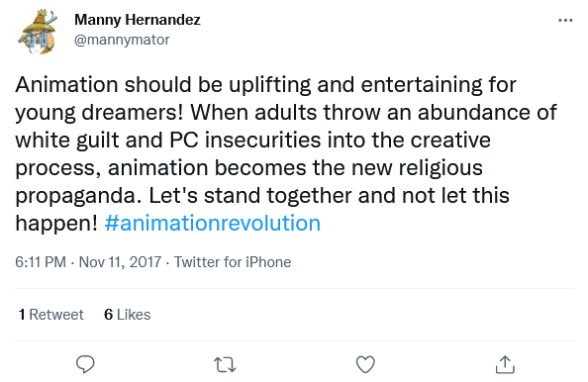Click the Nov 11, 2017 date
Screen dimensions: 588x382
point(120,261)
